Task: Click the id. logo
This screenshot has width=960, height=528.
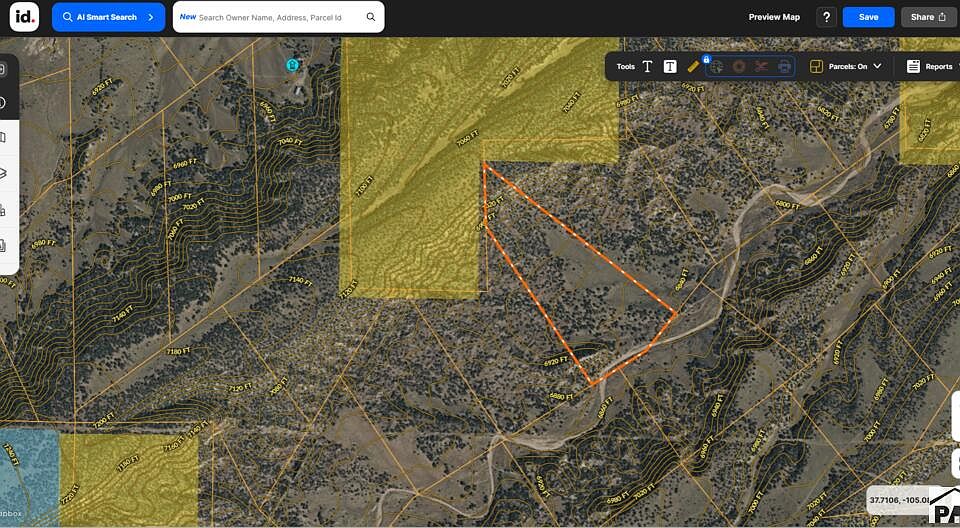Action: pos(24,17)
